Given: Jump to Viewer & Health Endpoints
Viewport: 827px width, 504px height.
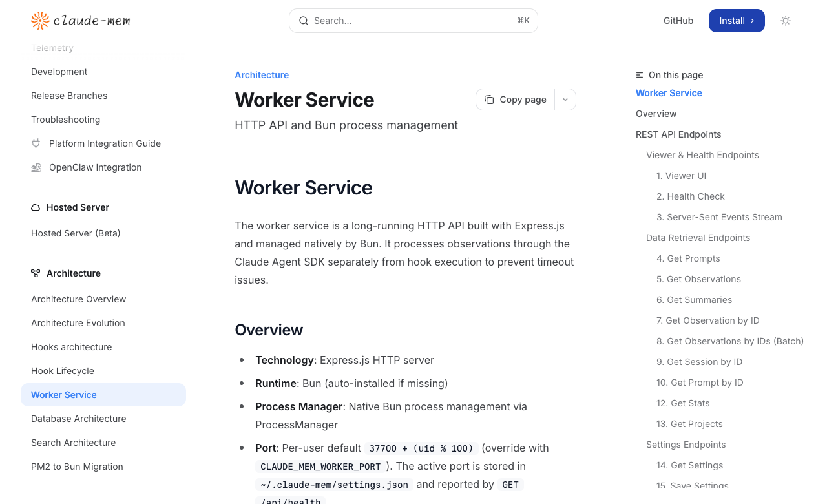Looking at the screenshot, I should tap(702, 155).
